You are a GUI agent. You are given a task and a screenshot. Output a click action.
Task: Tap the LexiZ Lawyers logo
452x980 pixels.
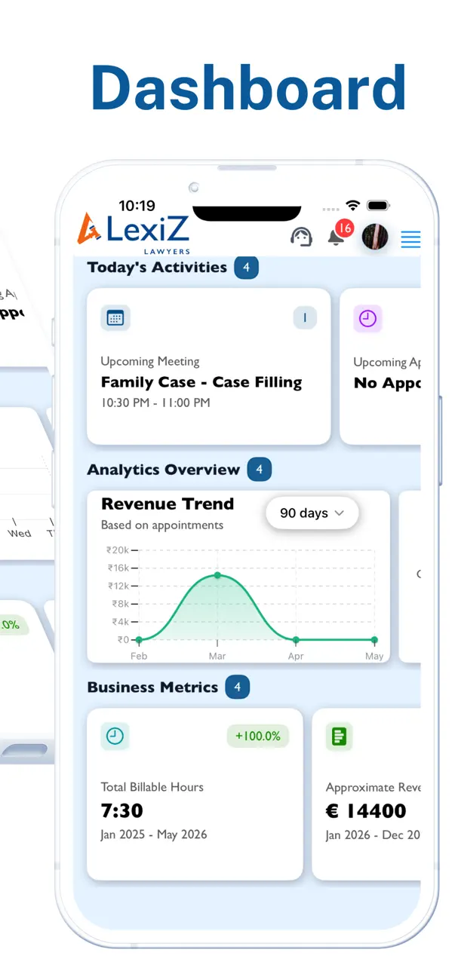(x=133, y=233)
